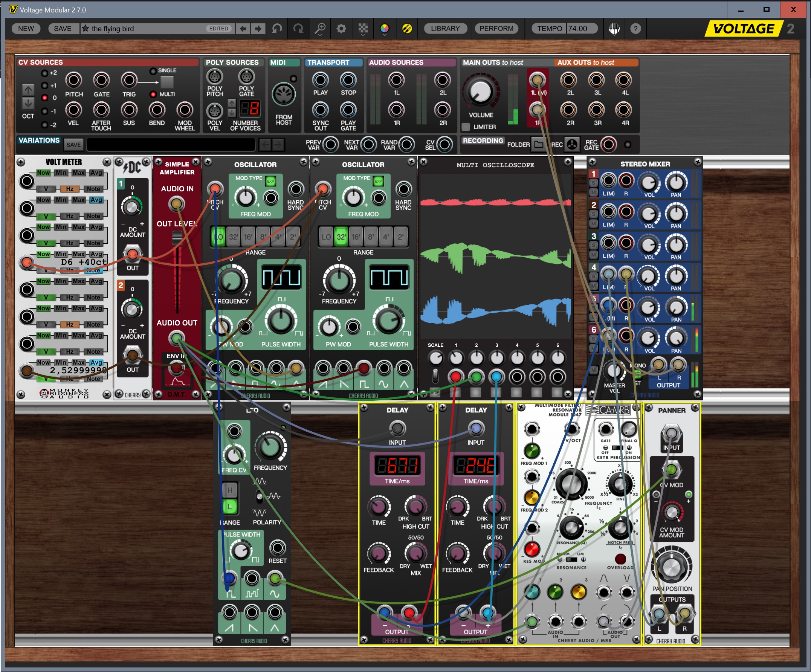Select LO range on the left Oscillator
The width and height of the screenshot is (811, 672).
point(218,237)
